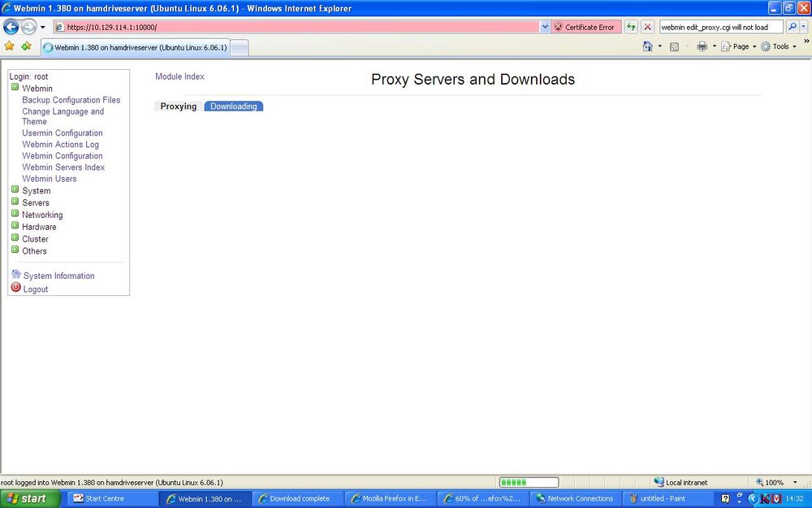This screenshot has height=508, width=812.
Task: Expand the Servers category
Action: (x=15, y=201)
